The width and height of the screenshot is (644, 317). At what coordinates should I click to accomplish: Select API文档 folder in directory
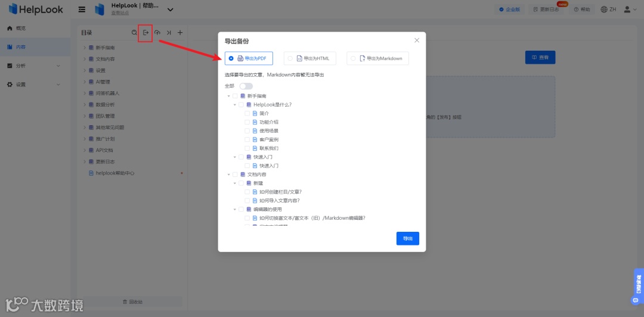pyautogui.click(x=104, y=150)
